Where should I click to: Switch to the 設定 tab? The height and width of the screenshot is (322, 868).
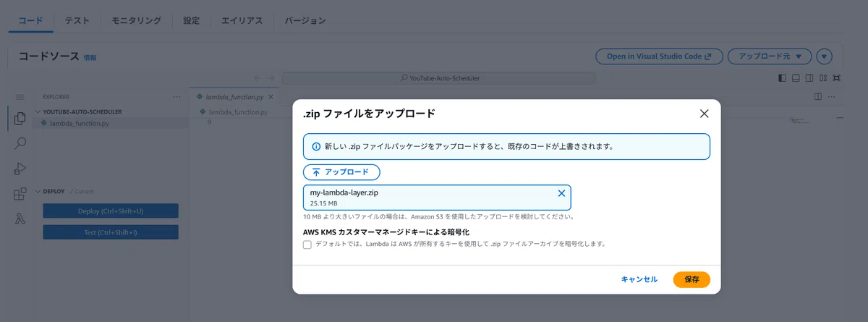(192, 21)
